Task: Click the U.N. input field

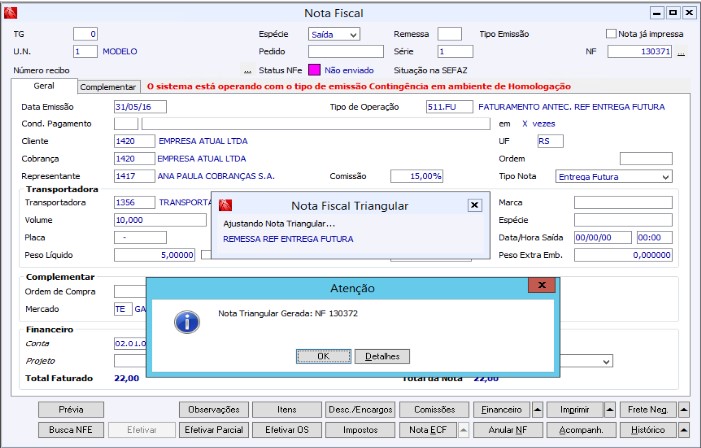Action: [x=85, y=51]
